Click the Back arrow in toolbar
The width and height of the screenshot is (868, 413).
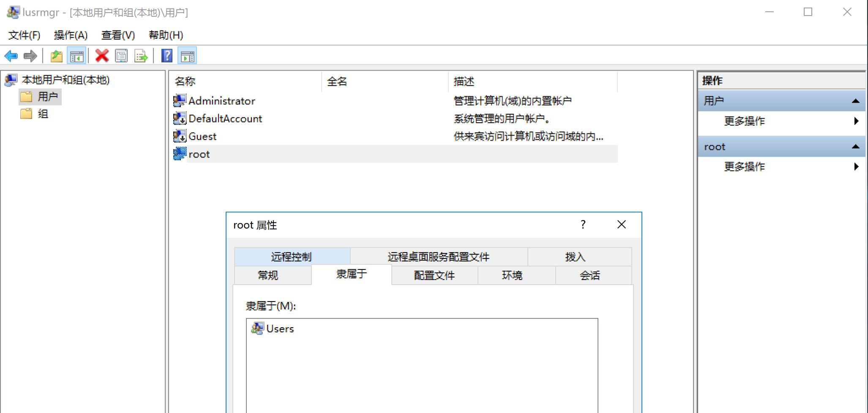(11, 56)
